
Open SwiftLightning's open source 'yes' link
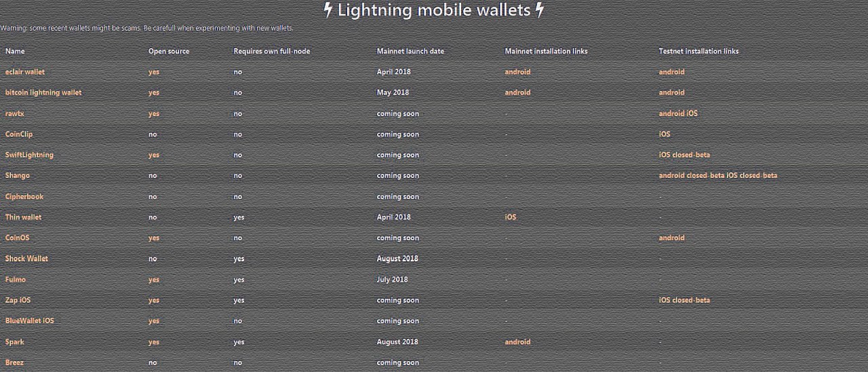pos(154,155)
